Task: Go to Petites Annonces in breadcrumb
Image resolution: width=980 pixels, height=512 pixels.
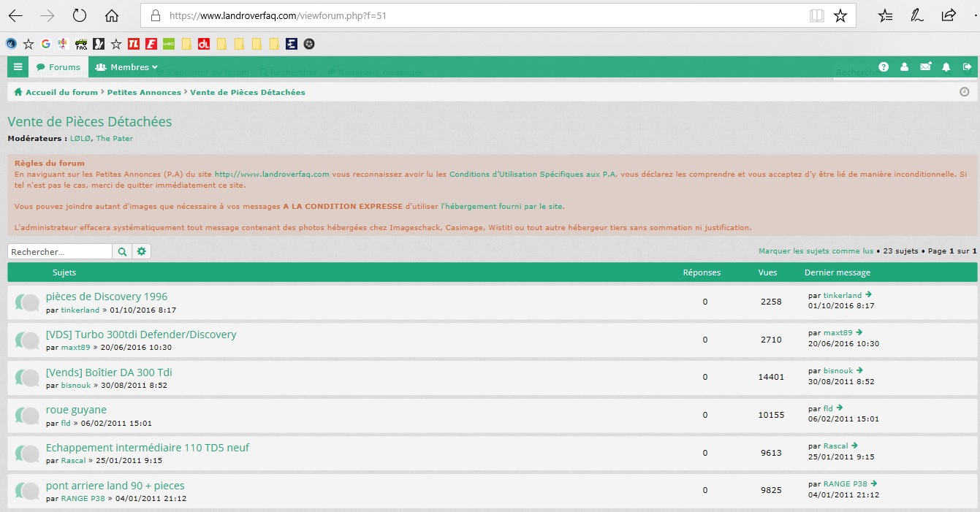Action: click(144, 93)
